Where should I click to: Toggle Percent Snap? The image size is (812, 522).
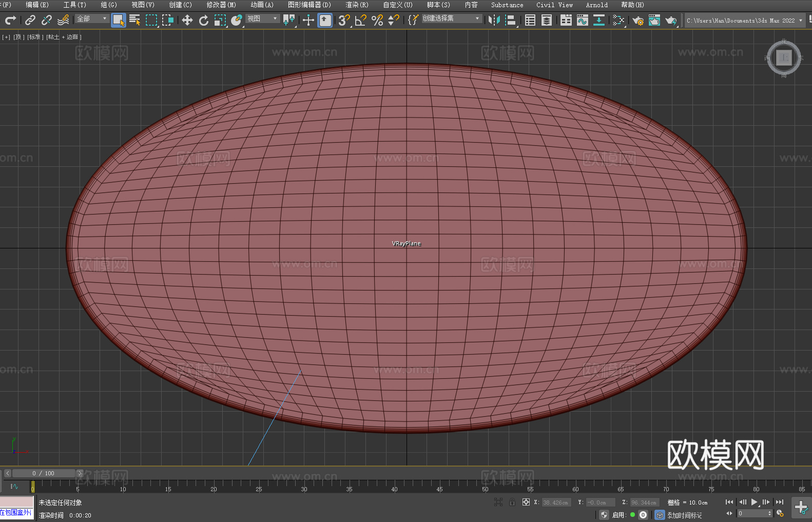[x=377, y=20]
